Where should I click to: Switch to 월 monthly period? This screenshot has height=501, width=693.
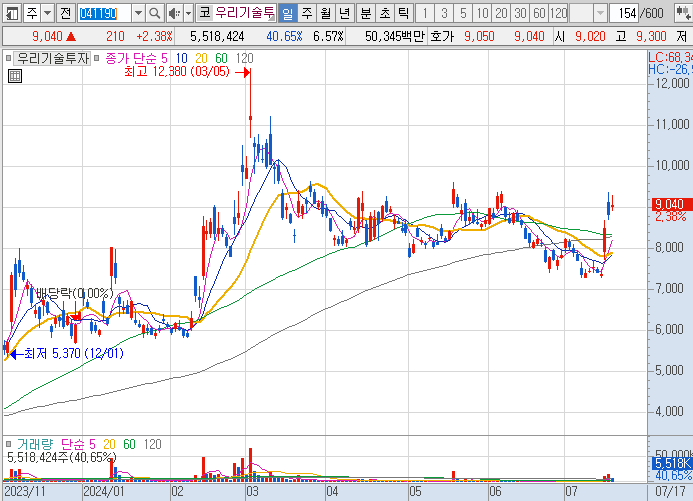(325, 13)
